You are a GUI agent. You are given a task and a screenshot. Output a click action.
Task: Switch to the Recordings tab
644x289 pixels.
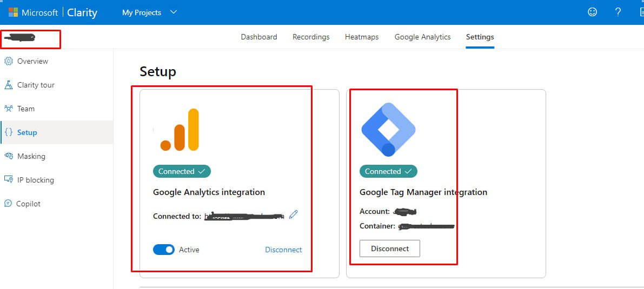311,37
